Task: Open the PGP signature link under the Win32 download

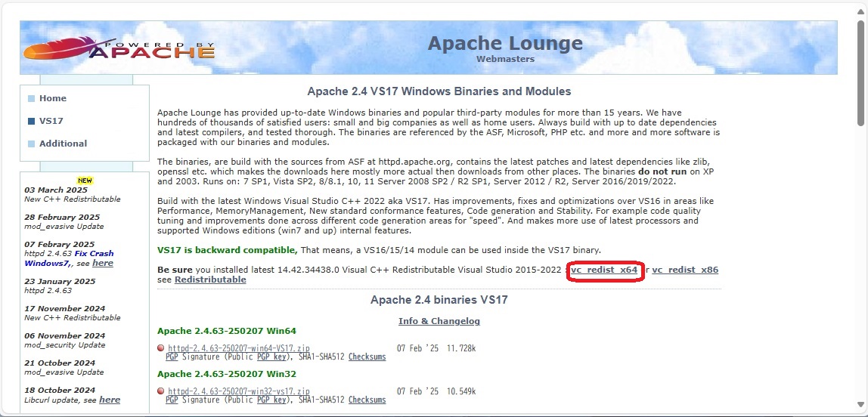Action: tap(172, 400)
